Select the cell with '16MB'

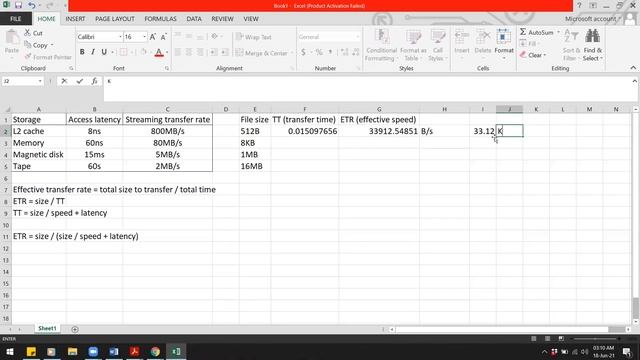coord(255,166)
